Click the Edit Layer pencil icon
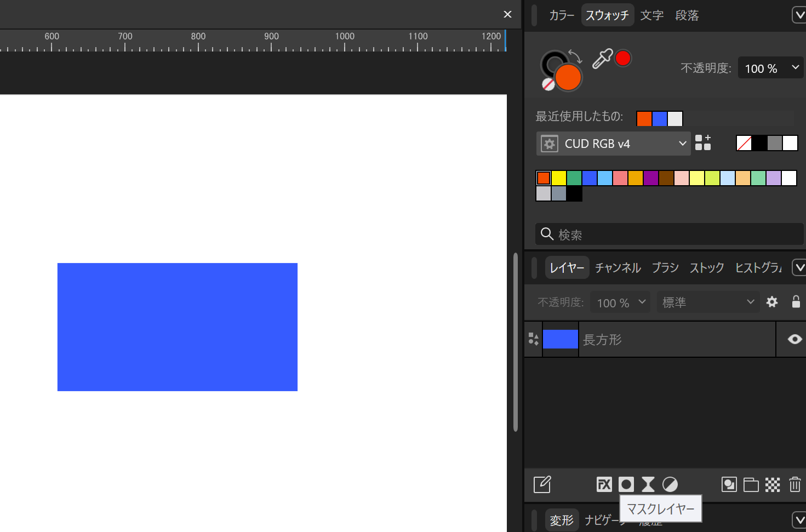This screenshot has width=806, height=532. click(x=542, y=484)
